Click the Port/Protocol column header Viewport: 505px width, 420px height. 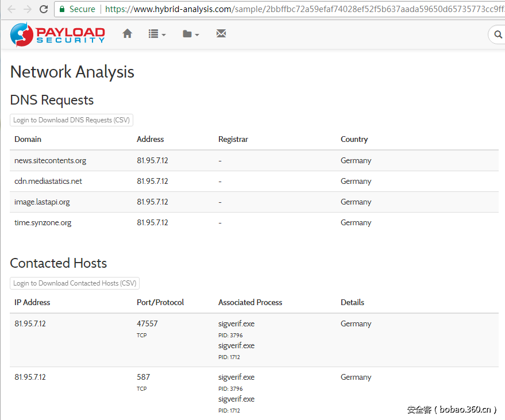pyautogui.click(x=160, y=303)
